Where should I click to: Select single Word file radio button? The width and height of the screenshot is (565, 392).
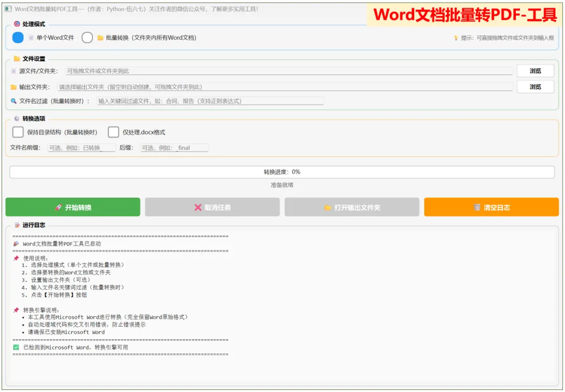[18, 38]
